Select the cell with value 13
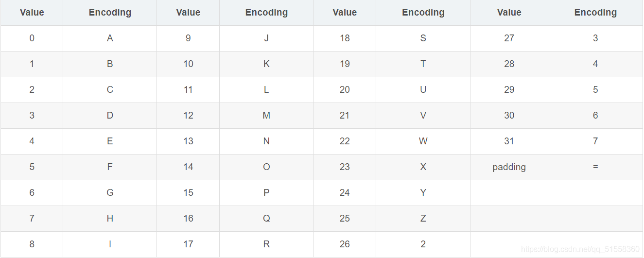644x258 pixels. 188,141
